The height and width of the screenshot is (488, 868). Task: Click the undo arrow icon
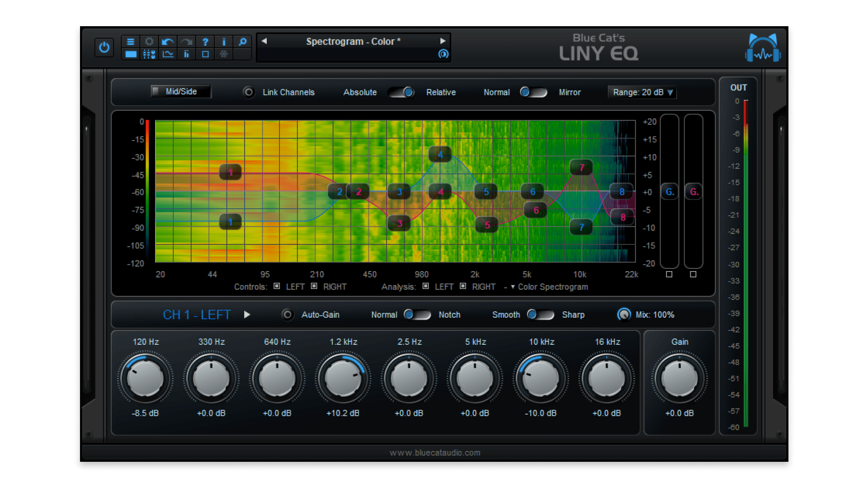pos(168,42)
